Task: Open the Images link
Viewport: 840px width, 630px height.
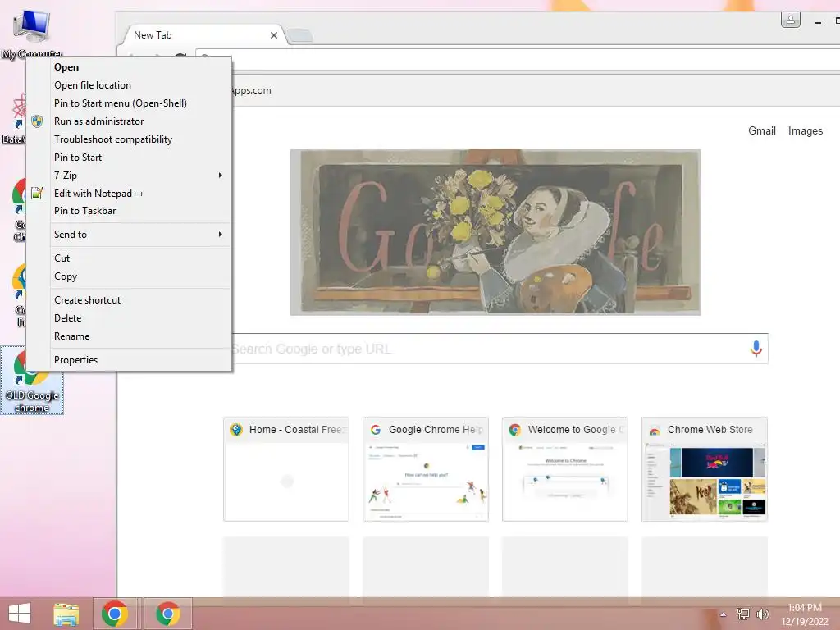Action: (x=806, y=130)
